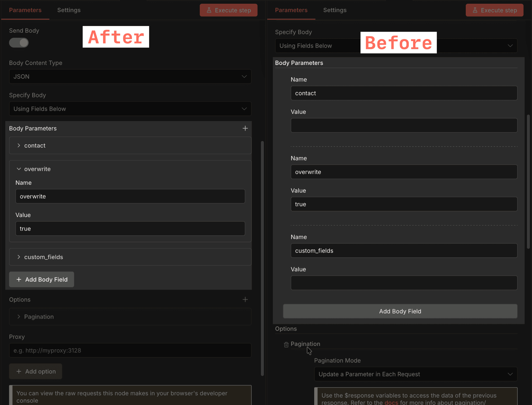Click trash icon beside Pagination option
This screenshot has width=532, height=405.
pos(286,345)
